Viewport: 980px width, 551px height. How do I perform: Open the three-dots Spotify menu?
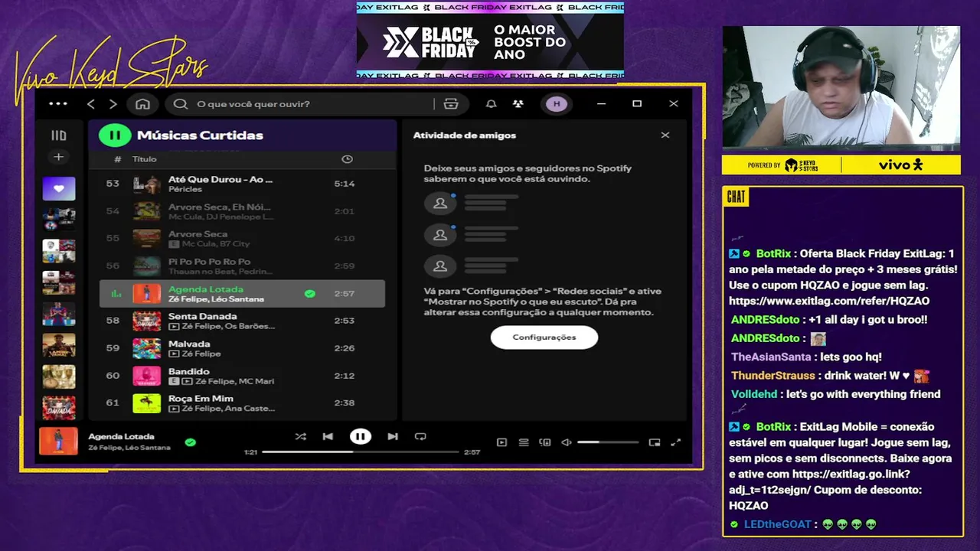coord(58,104)
